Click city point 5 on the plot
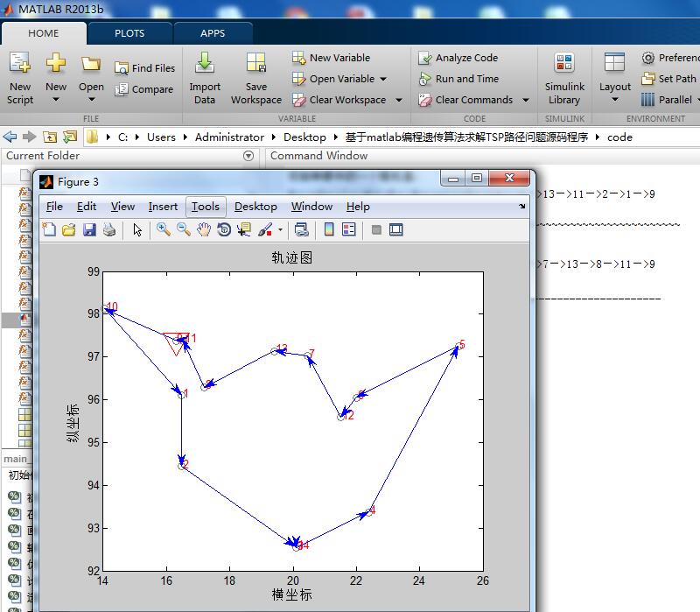The image size is (700, 612). pos(458,345)
